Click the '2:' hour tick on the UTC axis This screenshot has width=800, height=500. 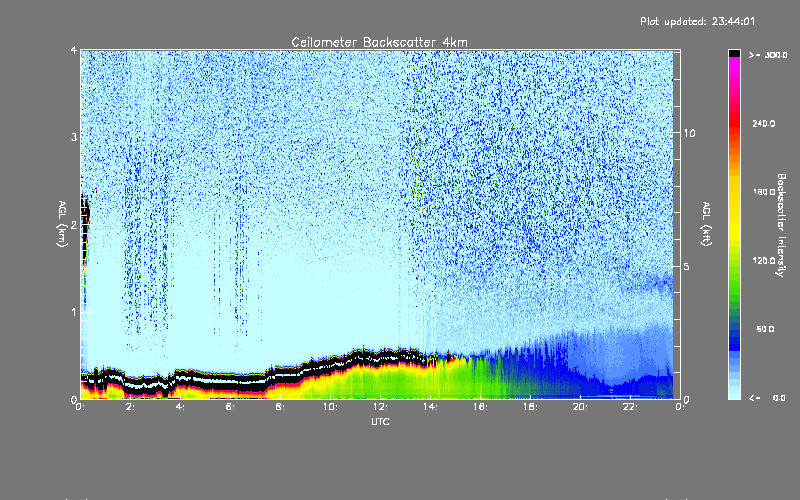[131, 407]
